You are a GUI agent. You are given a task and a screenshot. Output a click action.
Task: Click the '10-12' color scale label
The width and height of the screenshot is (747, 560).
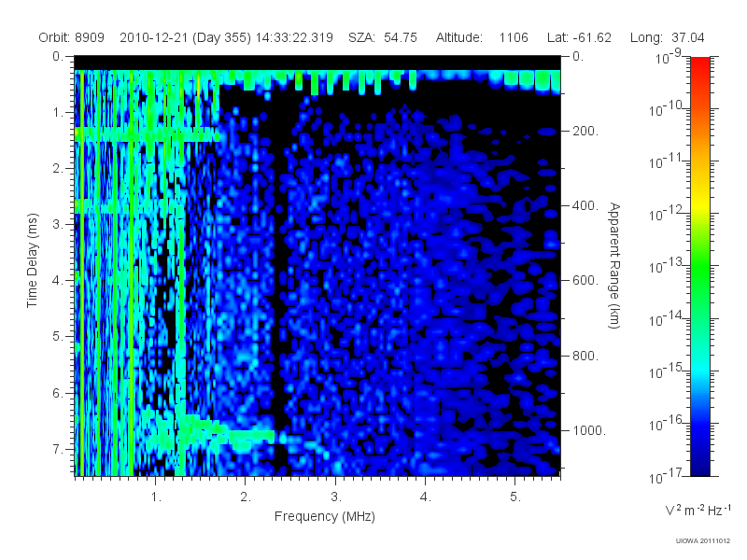[x=667, y=214]
